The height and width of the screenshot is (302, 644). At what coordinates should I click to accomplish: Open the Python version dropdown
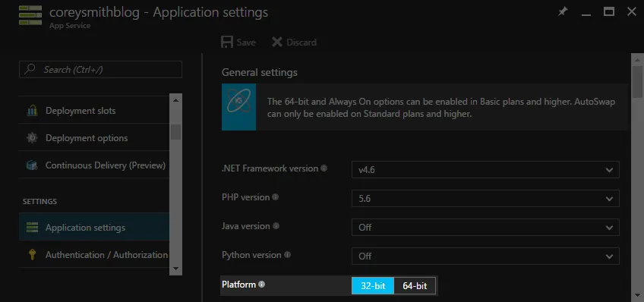(485, 256)
